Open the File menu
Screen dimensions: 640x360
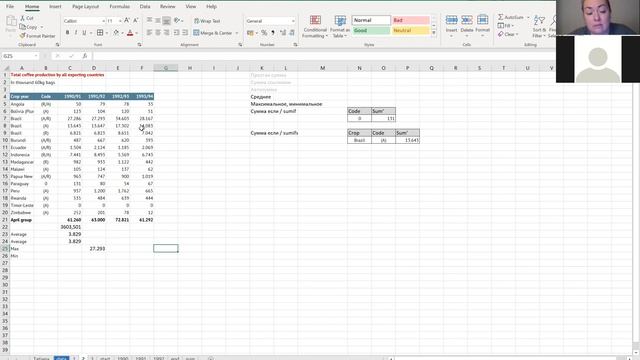tap(10, 7)
